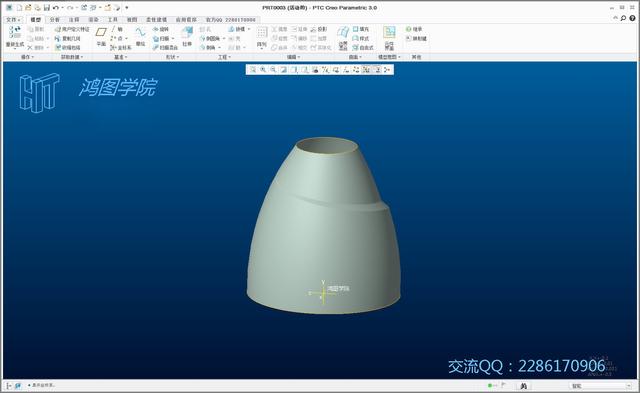Switch to the Analysis (分析) ribbon tab
The width and height of the screenshot is (640, 393).
click(x=55, y=20)
